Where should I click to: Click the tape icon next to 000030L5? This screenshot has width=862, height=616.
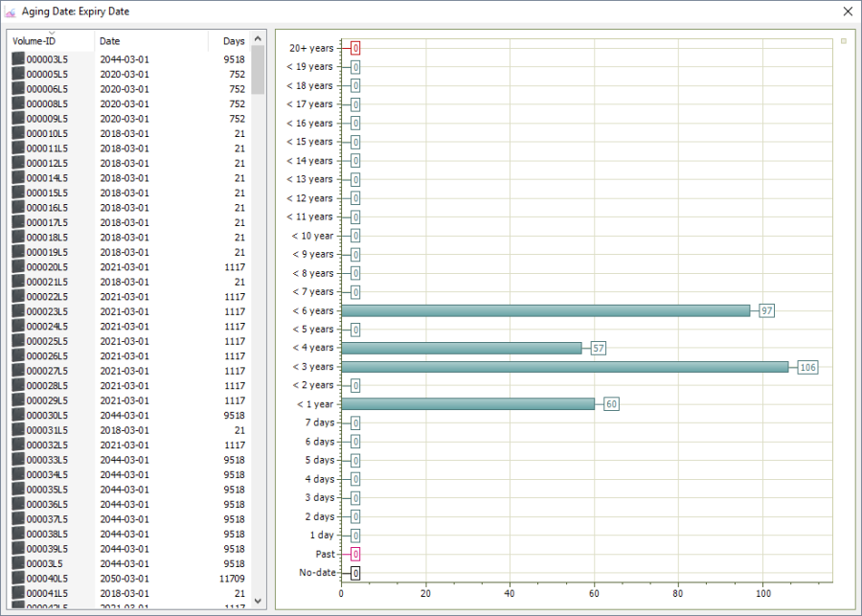click(x=18, y=416)
